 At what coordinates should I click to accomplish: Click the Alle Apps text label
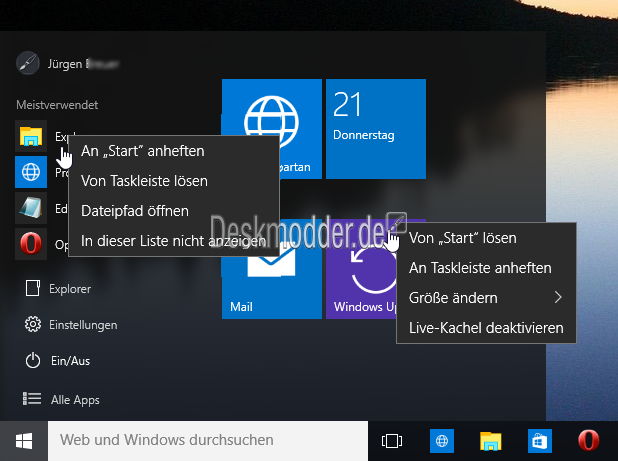pyautogui.click(x=75, y=400)
